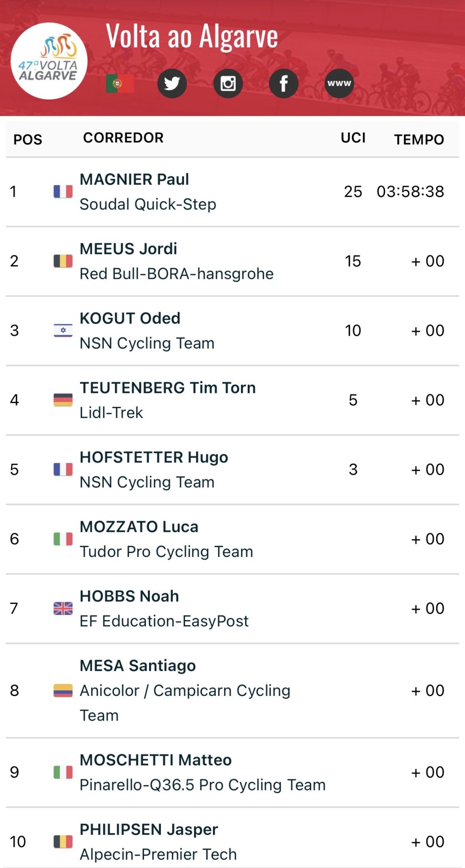465x868 pixels.
Task: Open the race's Instagram profile
Action: click(228, 83)
